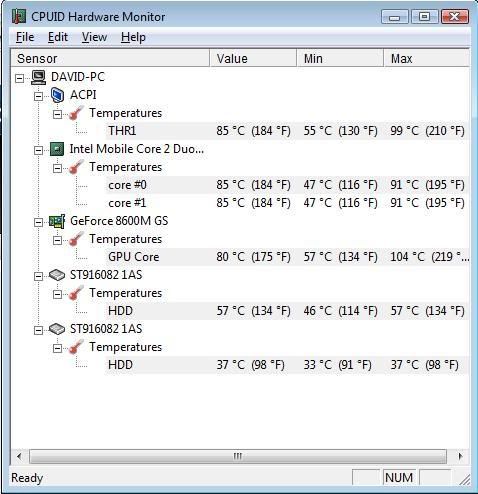Click the second ST916082 1AS hard drive icon

[x=57, y=329]
